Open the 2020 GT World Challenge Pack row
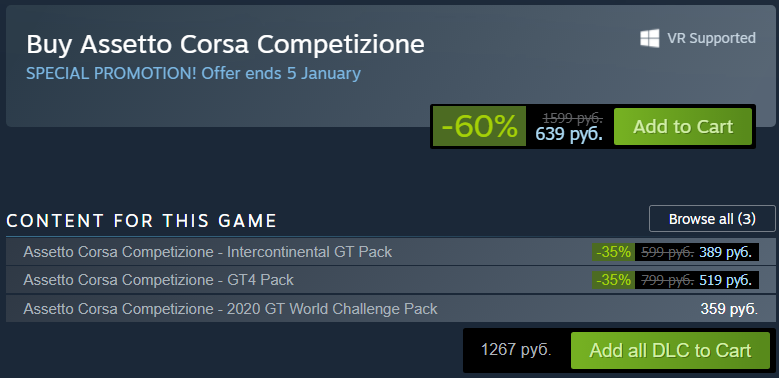Screen dimensions: 779x378 coord(390,308)
